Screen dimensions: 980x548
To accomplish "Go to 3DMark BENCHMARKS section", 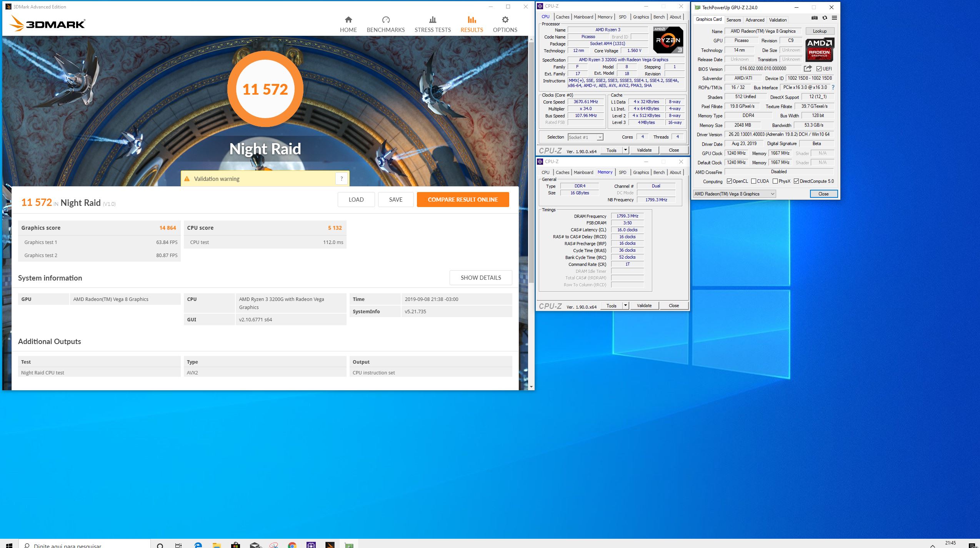I will 386,24.
